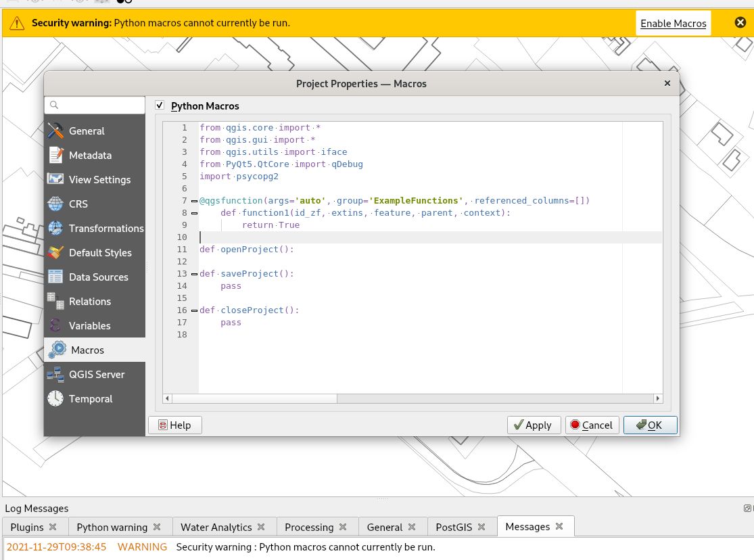Switch to the Processing log tab
The width and height of the screenshot is (754, 560).
coord(309,528)
